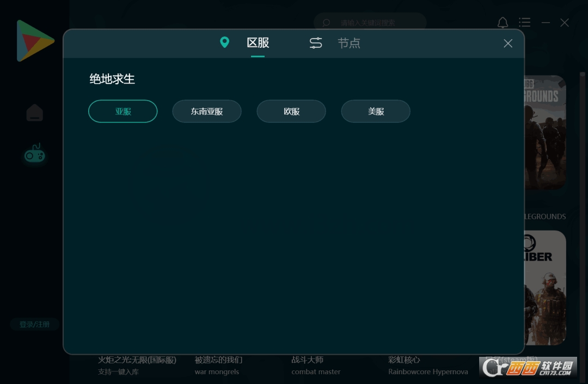Viewport: 588px width, 384px height.
Task: Open the Caliber game thumbnail
Action: (x=545, y=288)
